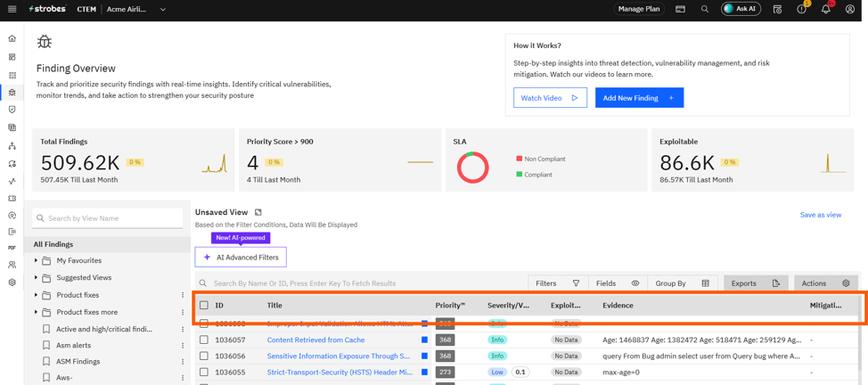
Task: Click the blue square on the HSTS finding row
Action: [x=424, y=373]
